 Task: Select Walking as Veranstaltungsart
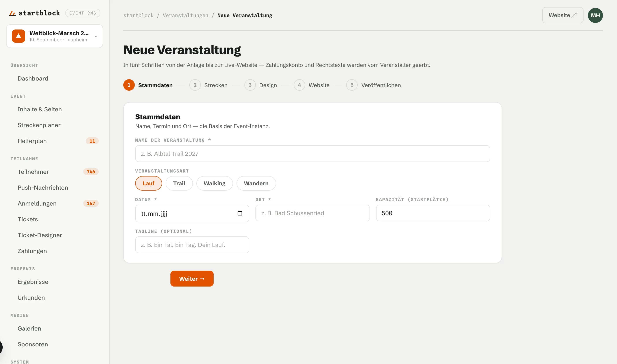214,183
